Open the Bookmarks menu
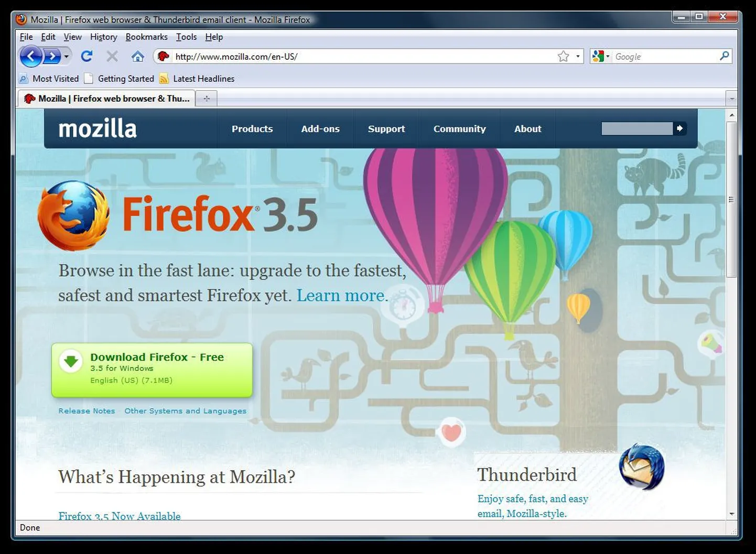The image size is (756, 554). [146, 37]
